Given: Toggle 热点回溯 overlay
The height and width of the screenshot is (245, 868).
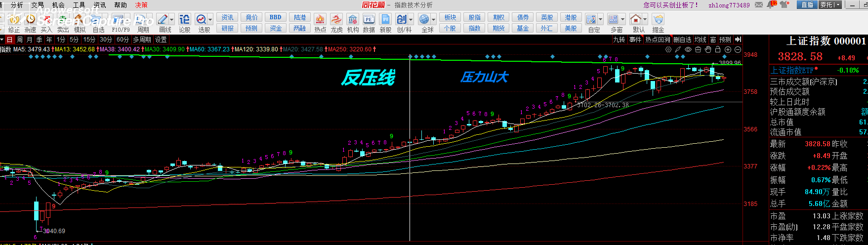Looking at the screenshot, I should (x=658, y=40).
